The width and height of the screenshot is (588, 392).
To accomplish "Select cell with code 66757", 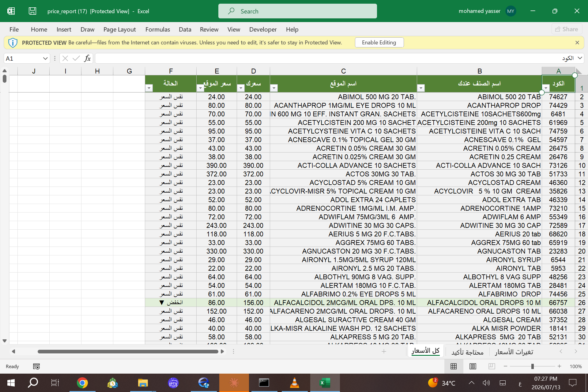I will point(558,303).
